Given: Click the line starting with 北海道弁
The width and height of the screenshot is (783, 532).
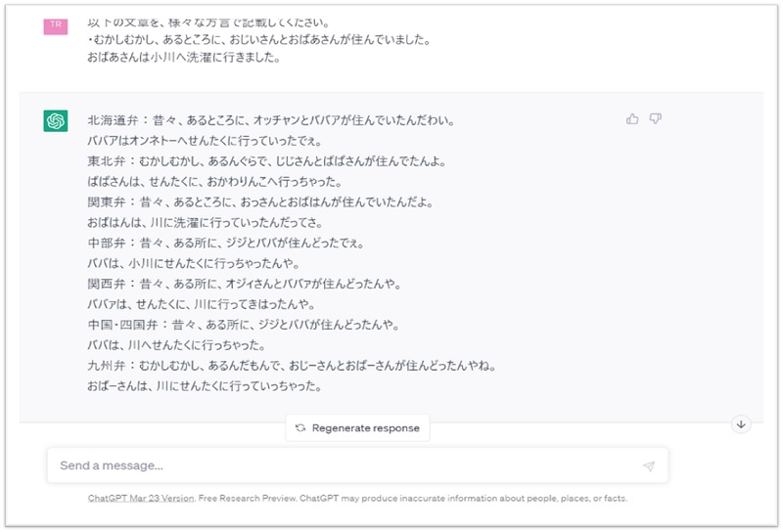Looking at the screenshot, I should (x=269, y=121).
